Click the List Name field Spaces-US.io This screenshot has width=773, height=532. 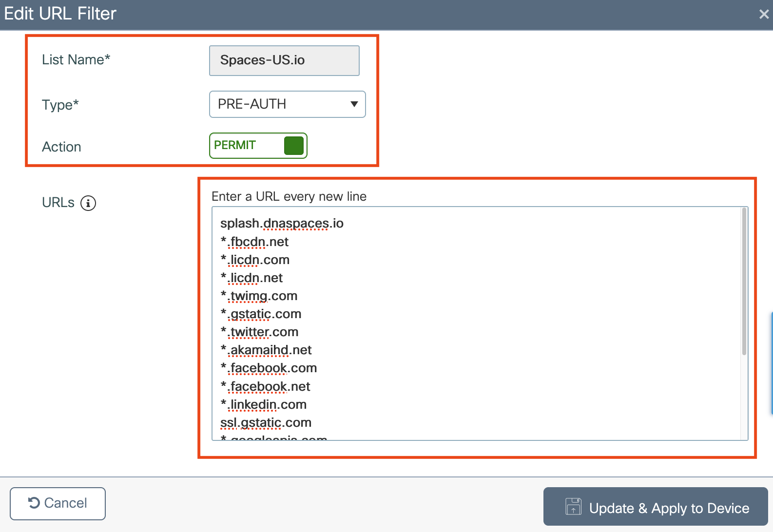tap(284, 60)
